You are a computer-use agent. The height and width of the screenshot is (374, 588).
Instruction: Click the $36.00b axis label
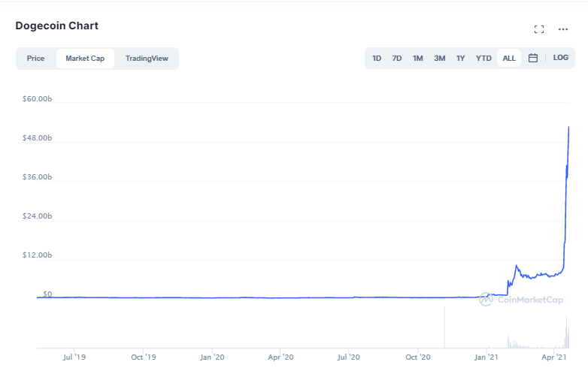[37, 176]
